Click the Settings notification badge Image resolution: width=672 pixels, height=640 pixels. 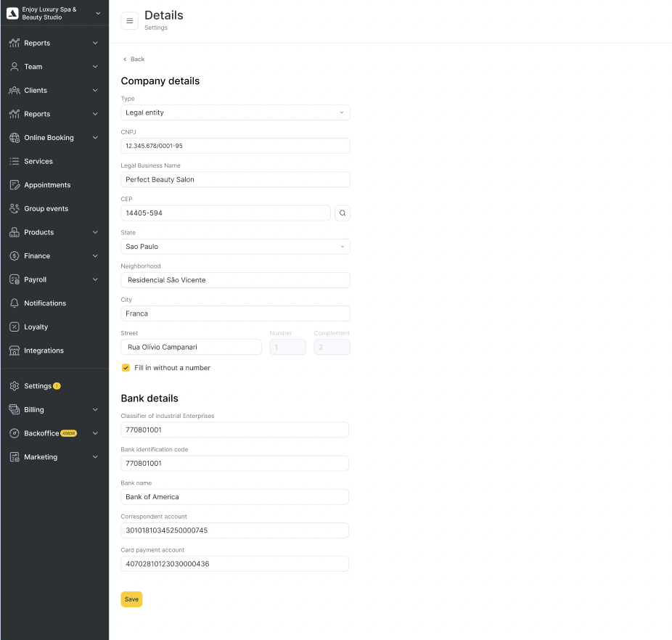[57, 386]
